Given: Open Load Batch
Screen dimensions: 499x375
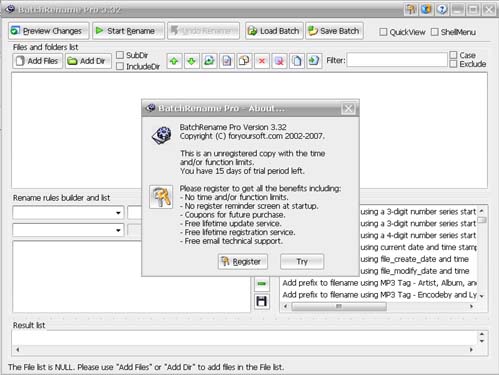Looking at the screenshot, I should [x=274, y=31].
